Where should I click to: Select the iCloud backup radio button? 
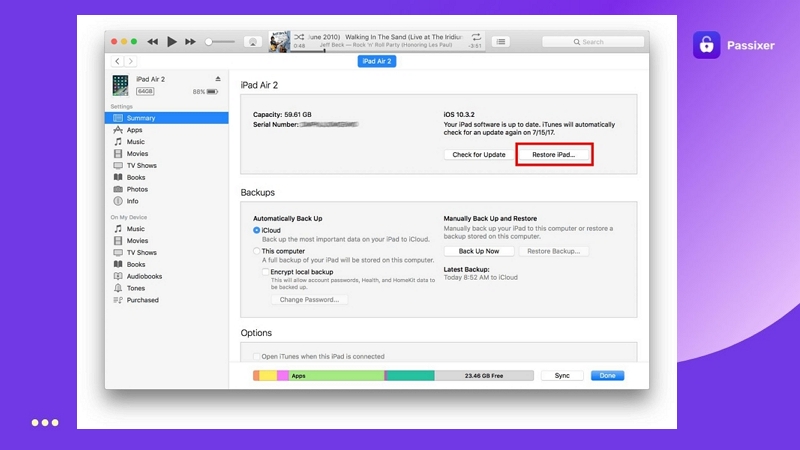257,230
